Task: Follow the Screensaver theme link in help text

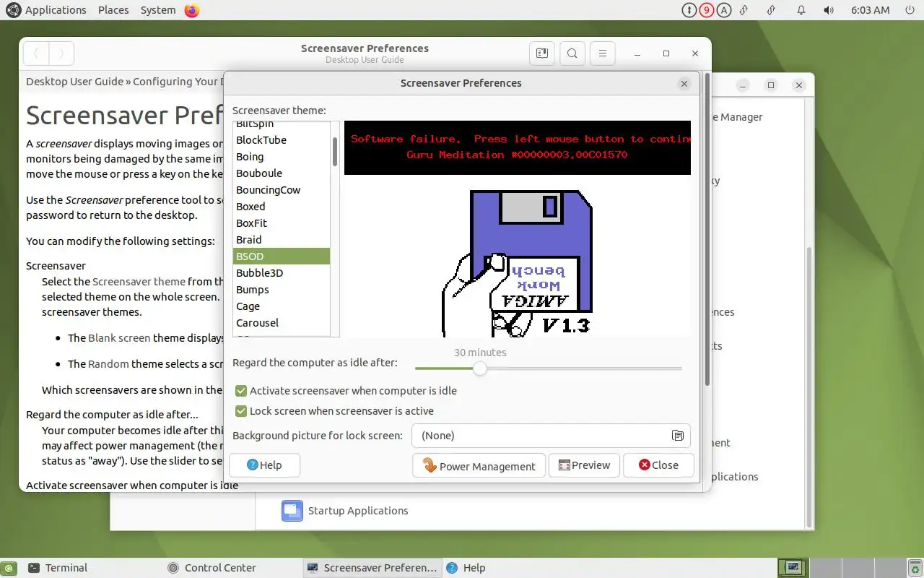Action: tap(139, 282)
